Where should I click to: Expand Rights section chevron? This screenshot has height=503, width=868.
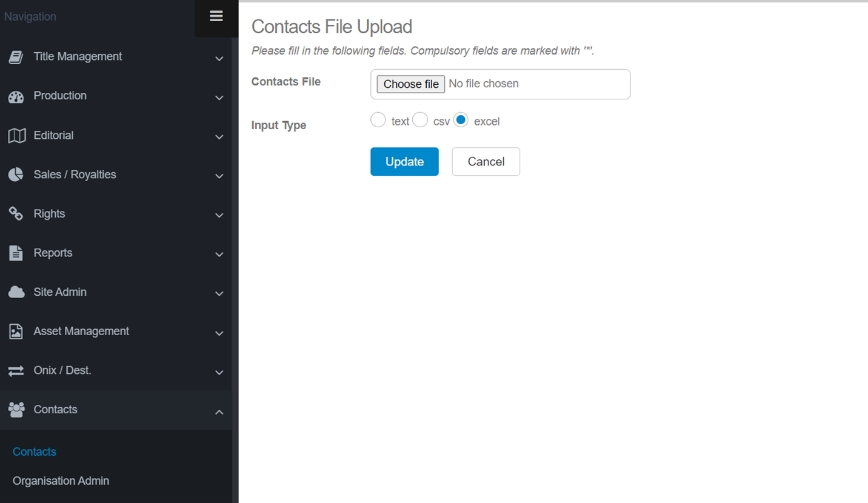point(219,216)
